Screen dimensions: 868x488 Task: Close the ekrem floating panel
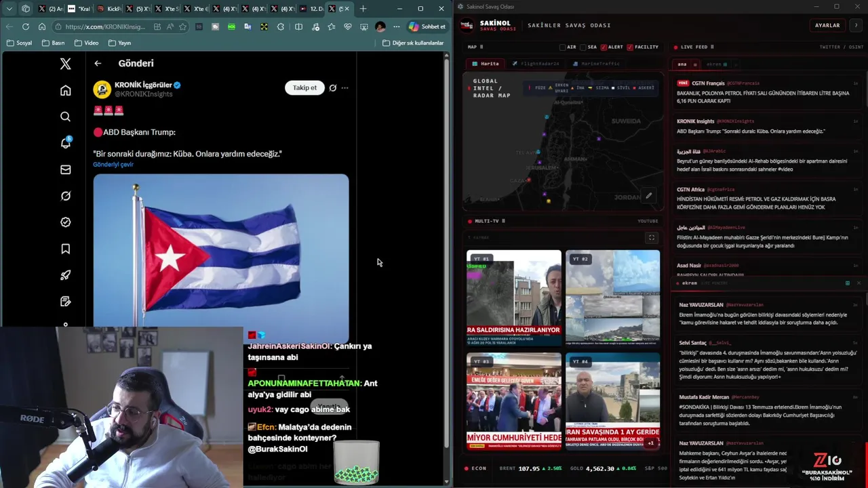[859, 283]
